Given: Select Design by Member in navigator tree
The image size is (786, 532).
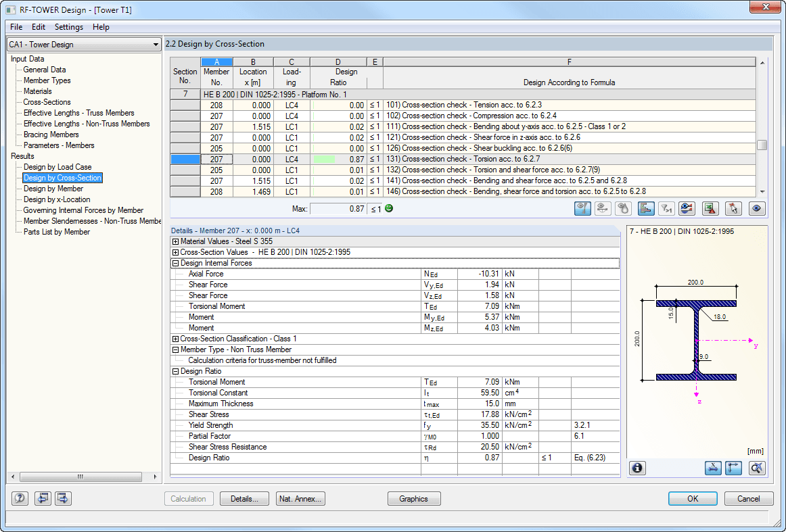Looking at the screenshot, I should pos(53,189).
